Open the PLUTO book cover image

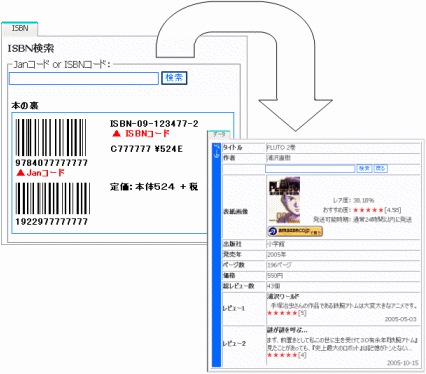[284, 200]
